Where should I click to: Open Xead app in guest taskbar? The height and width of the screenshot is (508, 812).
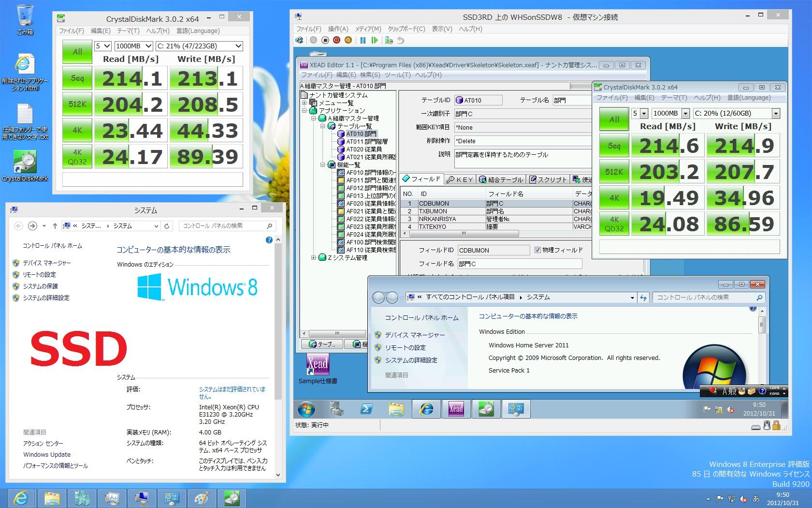pyautogui.click(x=456, y=409)
